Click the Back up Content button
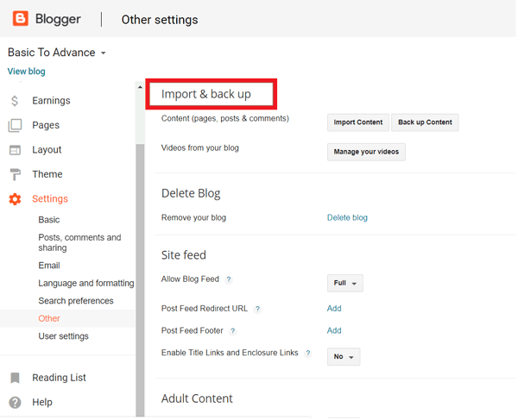 point(425,122)
